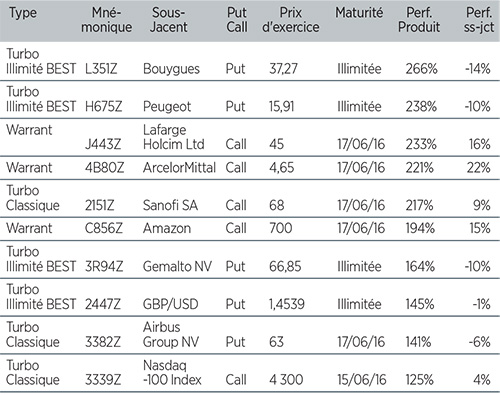Select the Mnémonique column header
Screen dimensions: 500x395
pyautogui.click(x=107, y=20)
